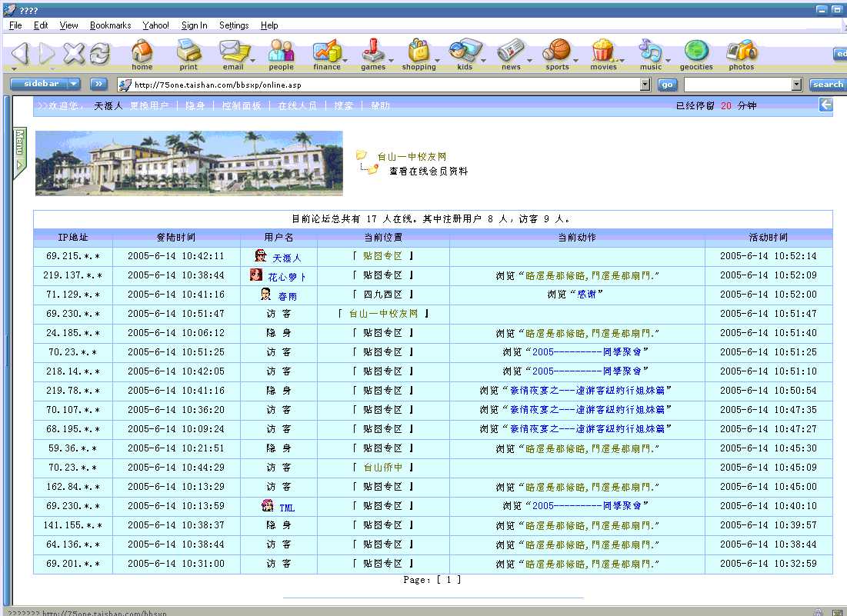The image size is (847, 616).
Task: Open the Movies popcorn icon
Action: tap(603, 54)
